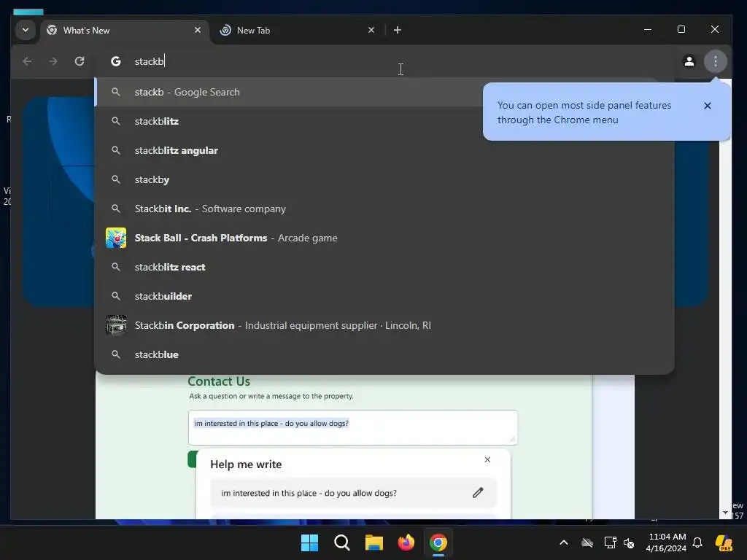Screen dimensions: 747x560
Task: Launch Firefox from the taskbar
Action: click(x=406, y=542)
